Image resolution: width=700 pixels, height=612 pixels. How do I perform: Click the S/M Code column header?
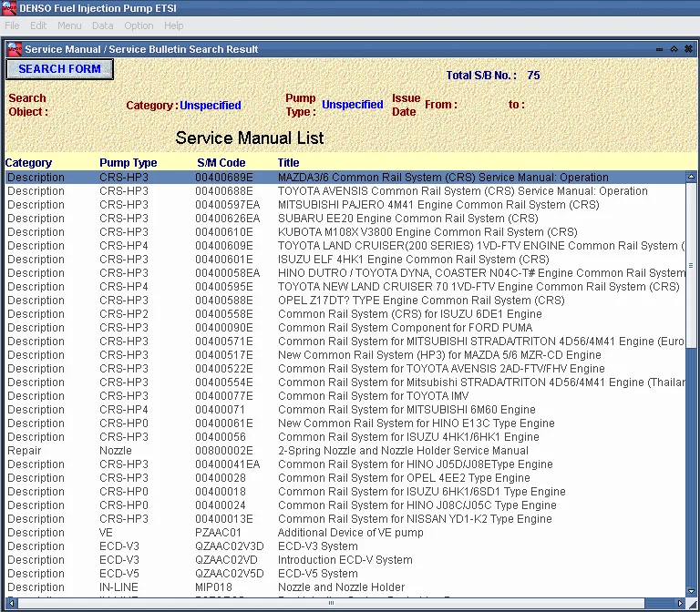tap(221, 163)
